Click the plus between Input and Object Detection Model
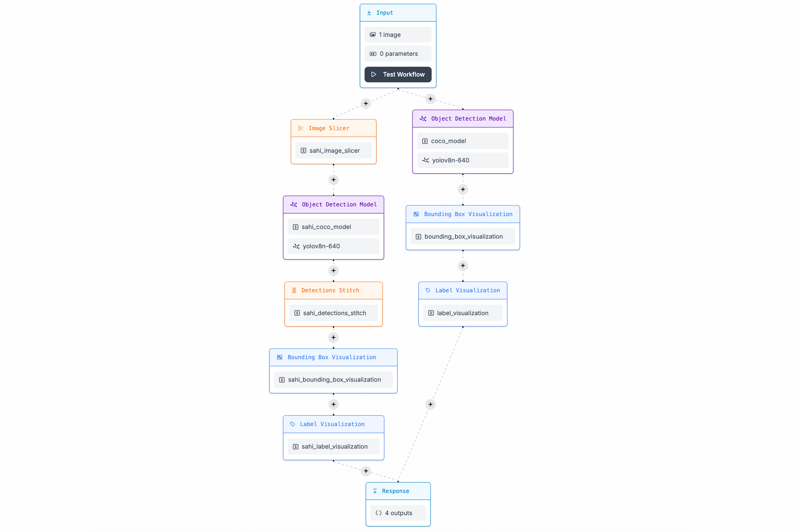The width and height of the screenshot is (795, 532). [430, 99]
